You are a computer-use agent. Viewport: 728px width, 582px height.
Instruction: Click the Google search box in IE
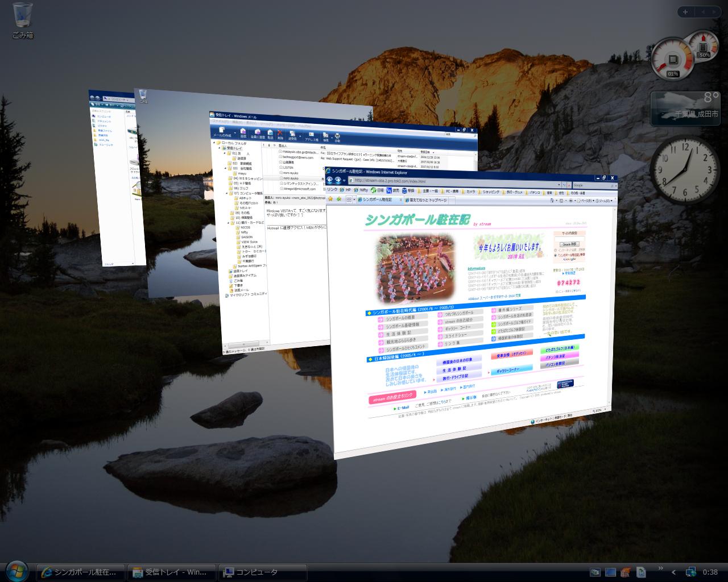pyautogui.click(x=590, y=185)
